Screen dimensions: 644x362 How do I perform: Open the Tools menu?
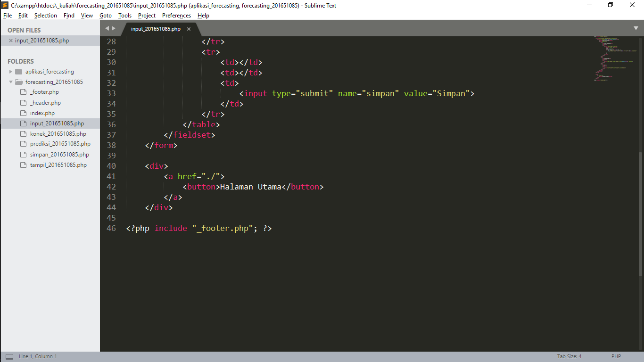click(125, 16)
